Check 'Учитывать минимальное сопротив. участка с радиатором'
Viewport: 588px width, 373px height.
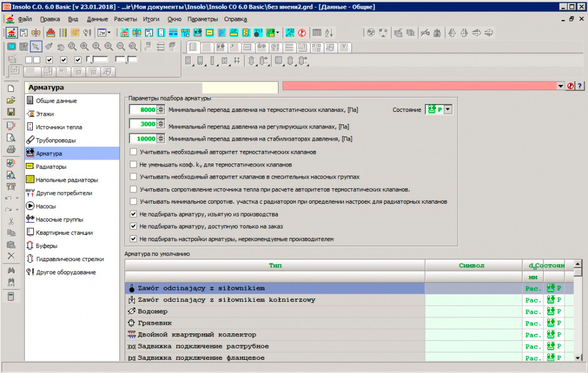click(133, 201)
